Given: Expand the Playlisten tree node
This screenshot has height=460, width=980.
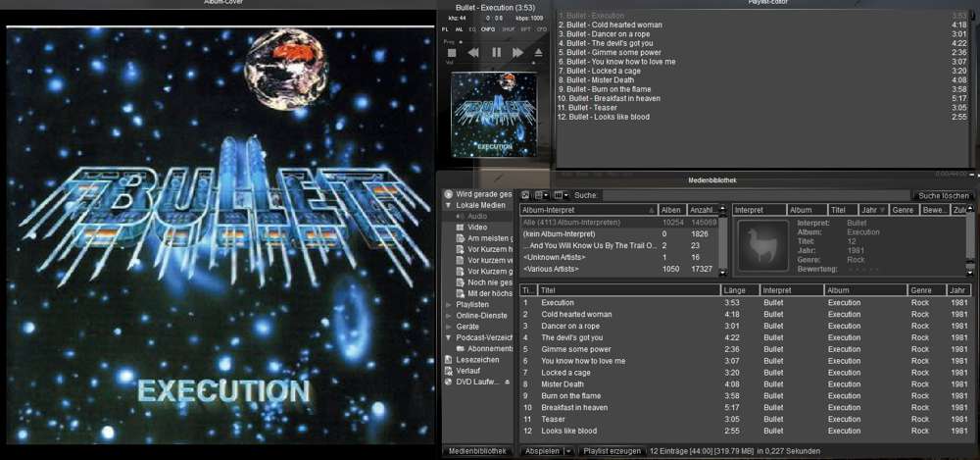Looking at the screenshot, I should coord(450,304).
